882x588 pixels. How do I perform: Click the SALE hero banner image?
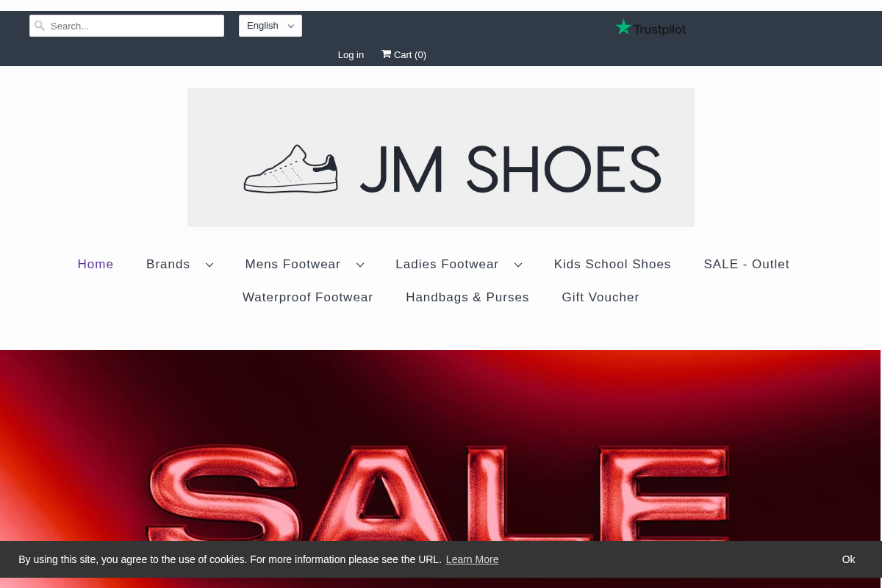click(441, 456)
